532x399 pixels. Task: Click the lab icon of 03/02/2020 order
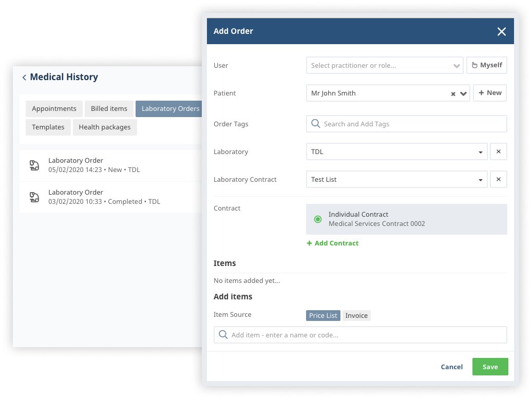[x=34, y=197]
